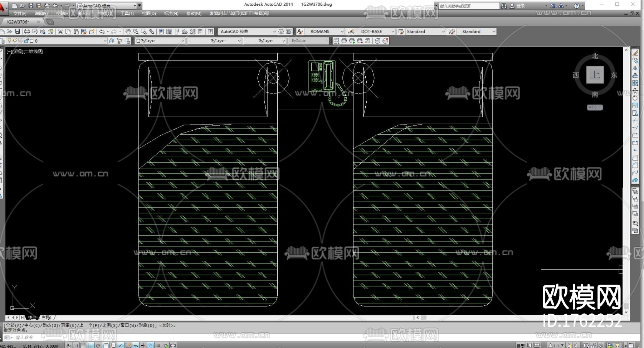Click the Layer Previous icon
The height and width of the screenshot is (348, 644).
[119, 41]
